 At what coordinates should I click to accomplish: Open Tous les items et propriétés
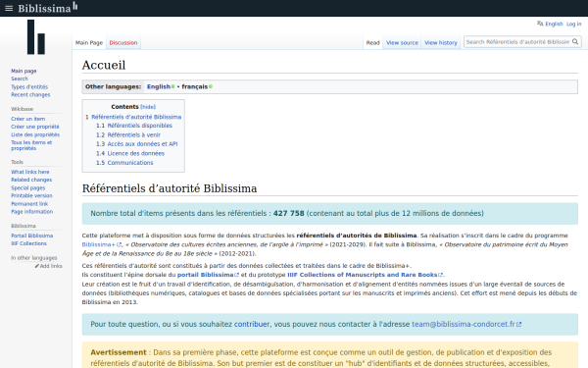[31, 145]
